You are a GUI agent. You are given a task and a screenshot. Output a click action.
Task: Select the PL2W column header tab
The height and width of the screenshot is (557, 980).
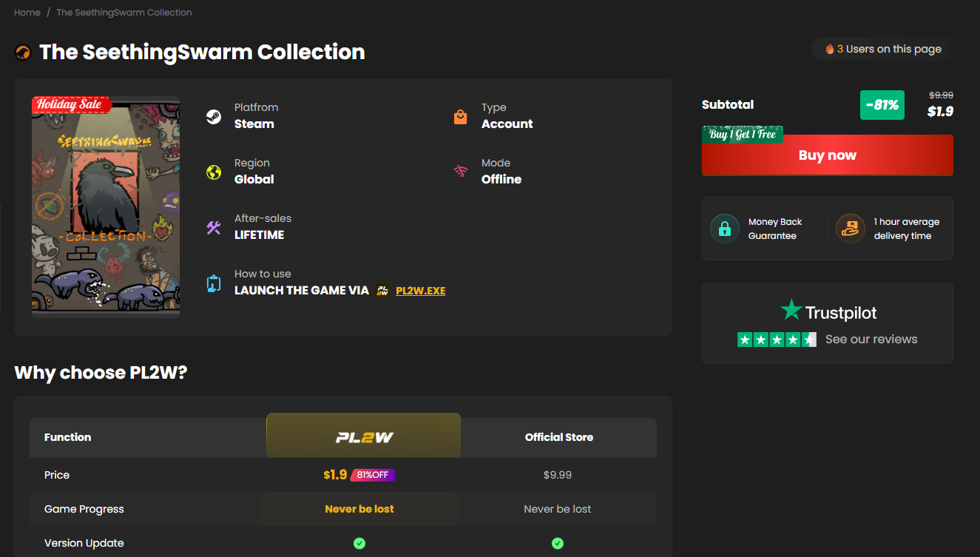(x=364, y=435)
